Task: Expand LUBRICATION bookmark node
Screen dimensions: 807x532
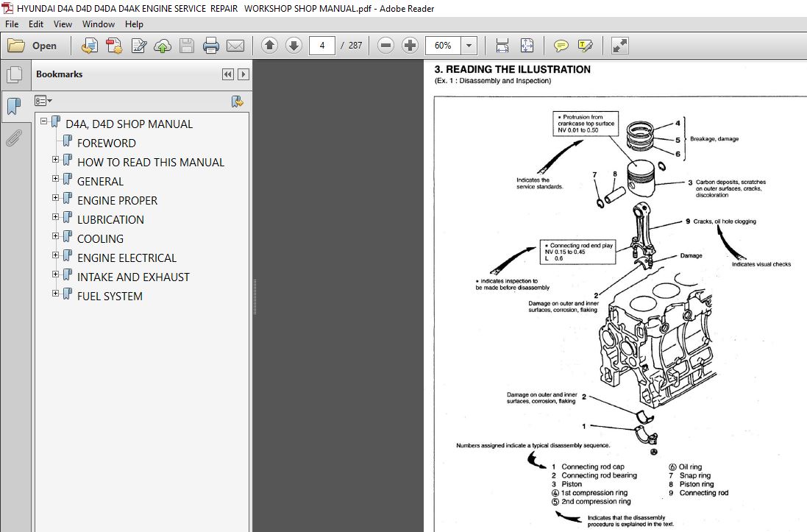Action: pyautogui.click(x=56, y=217)
